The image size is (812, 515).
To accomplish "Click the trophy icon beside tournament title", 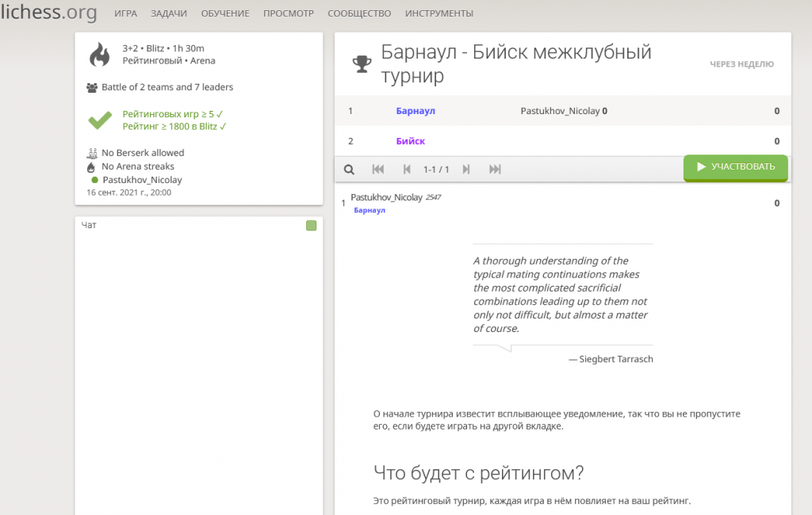I will [362, 64].
